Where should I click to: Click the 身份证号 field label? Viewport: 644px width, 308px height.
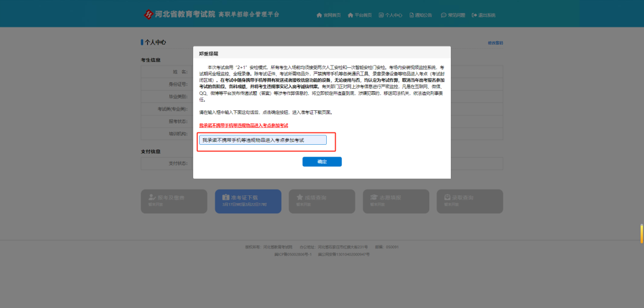(x=178, y=85)
